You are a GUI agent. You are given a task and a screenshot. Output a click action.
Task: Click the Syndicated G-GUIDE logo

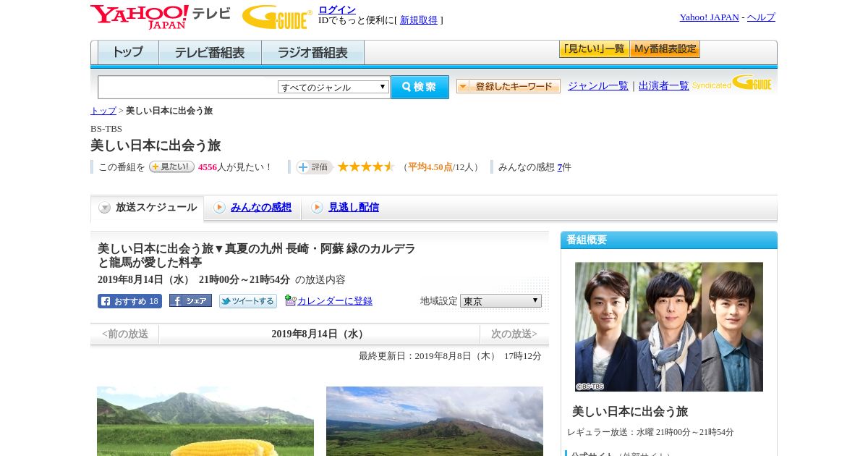click(733, 83)
